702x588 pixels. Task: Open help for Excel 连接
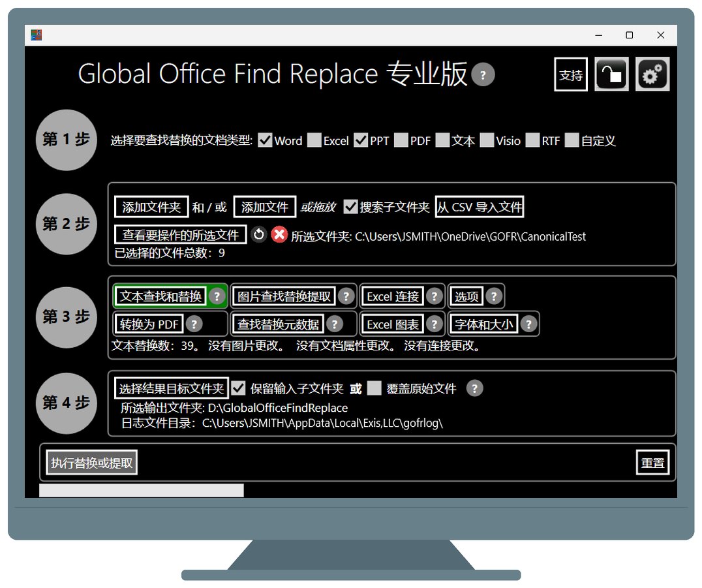[x=435, y=296]
